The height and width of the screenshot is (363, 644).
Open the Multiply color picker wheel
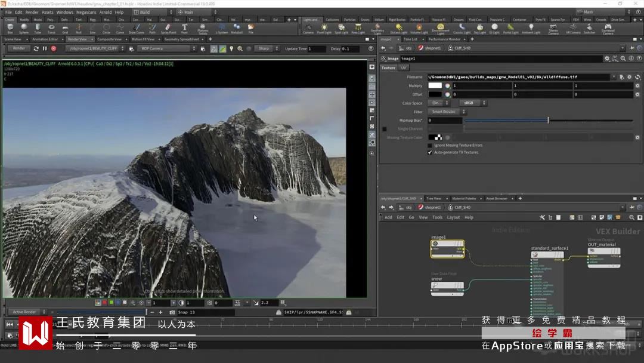click(447, 86)
